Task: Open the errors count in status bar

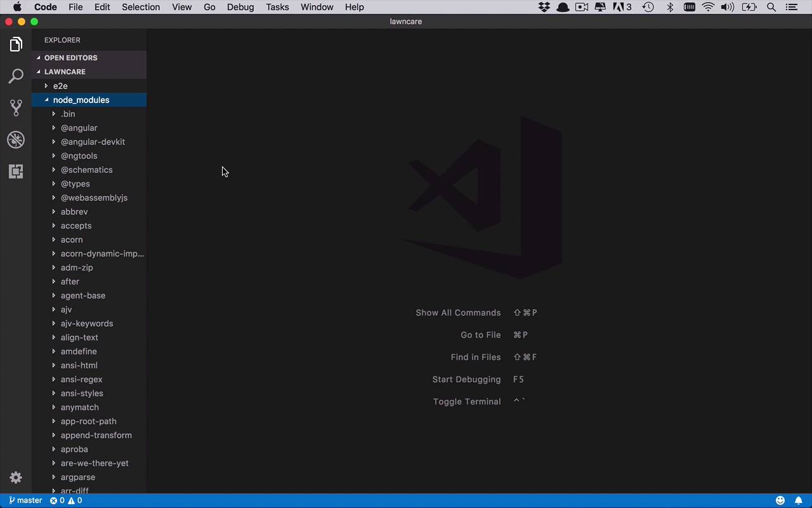Action: pyautogui.click(x=57, y=500)
